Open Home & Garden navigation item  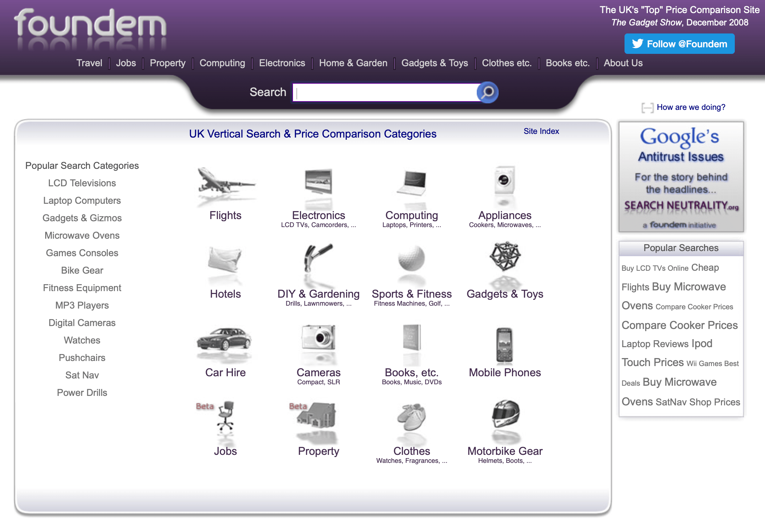click(353, 63)
